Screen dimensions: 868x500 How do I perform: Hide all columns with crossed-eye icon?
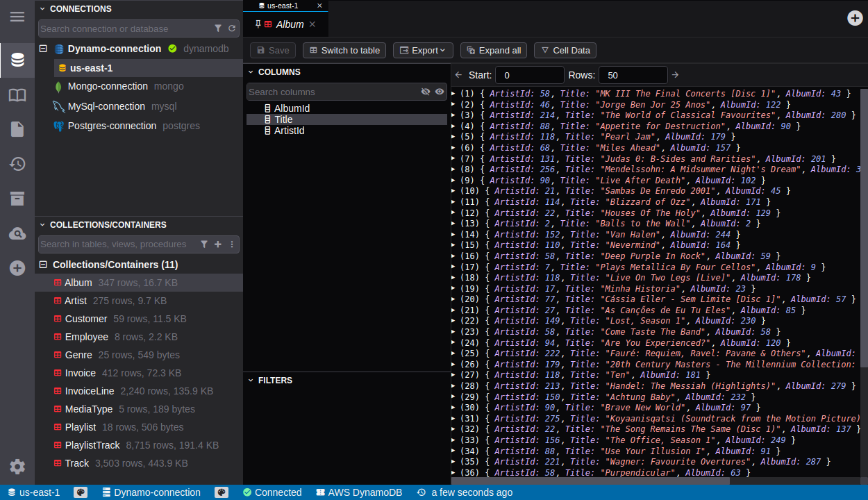pos(426,92)
